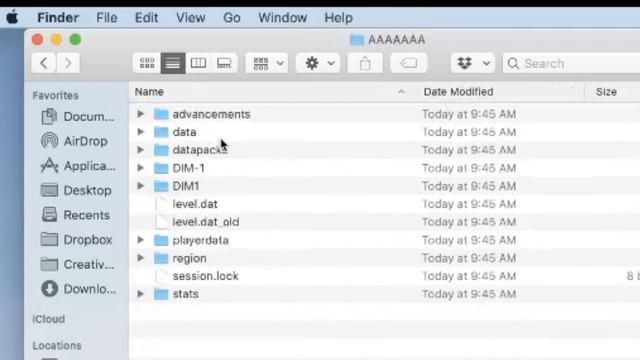640x360 pixels.
Task: Open the Finder menu
Action: tap(58, 18)
